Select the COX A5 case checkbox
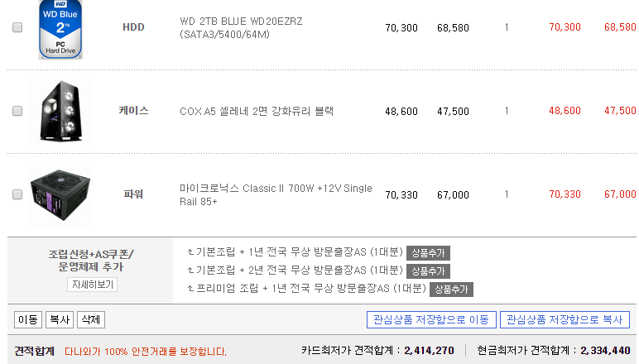The width and height of the screenshot is (639, 364). point(17,111)
